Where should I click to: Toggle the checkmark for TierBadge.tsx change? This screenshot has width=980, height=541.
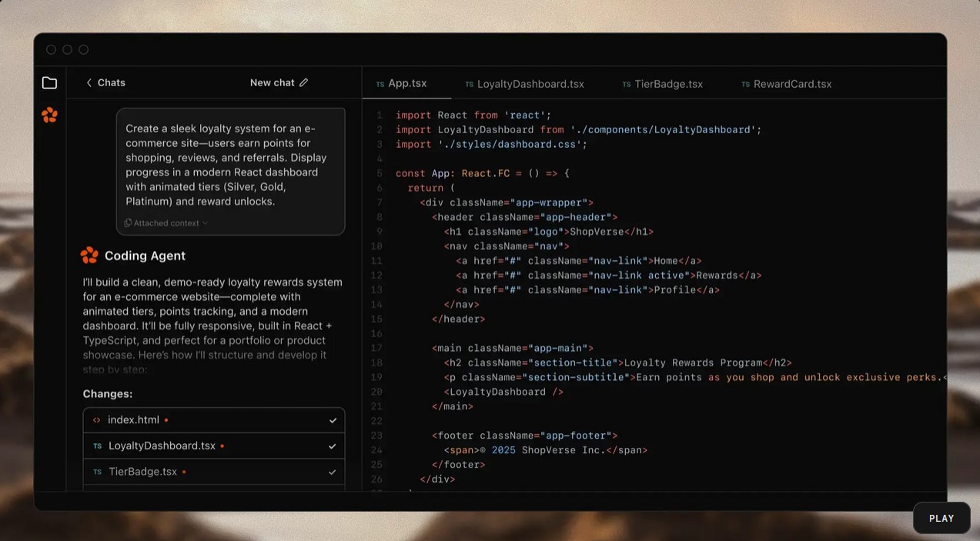pyautogui.click(x=333, y=472)
